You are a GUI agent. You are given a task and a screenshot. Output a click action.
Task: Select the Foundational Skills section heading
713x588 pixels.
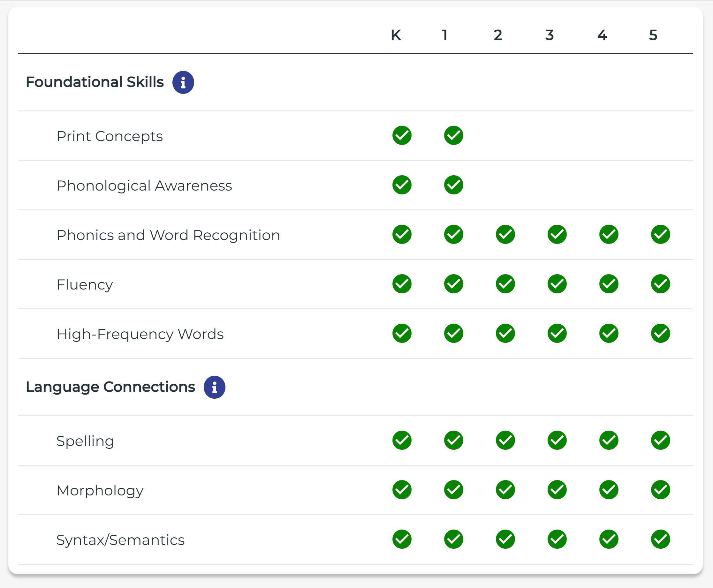pyautogui.click(x=95, y=82)
